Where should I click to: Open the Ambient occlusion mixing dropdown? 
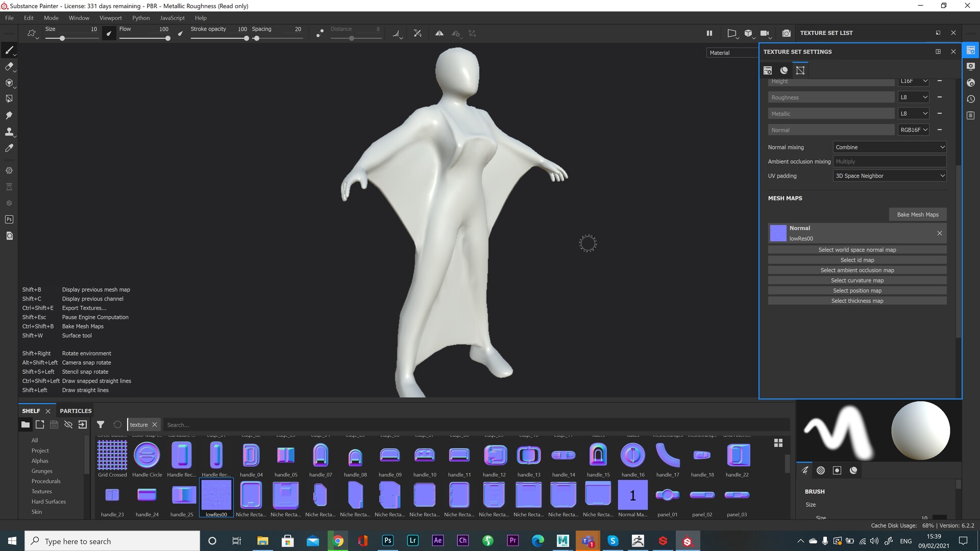click(890, 161)
